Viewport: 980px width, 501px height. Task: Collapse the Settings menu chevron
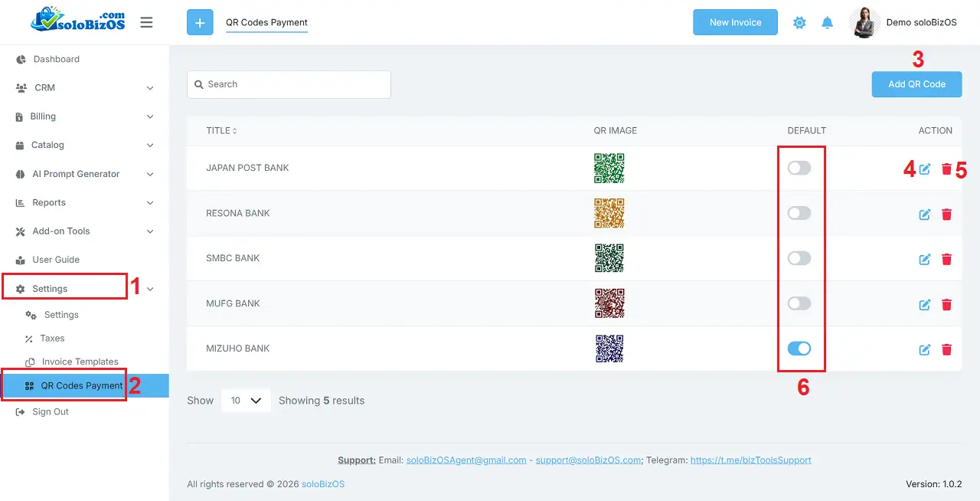pos(150,289)
